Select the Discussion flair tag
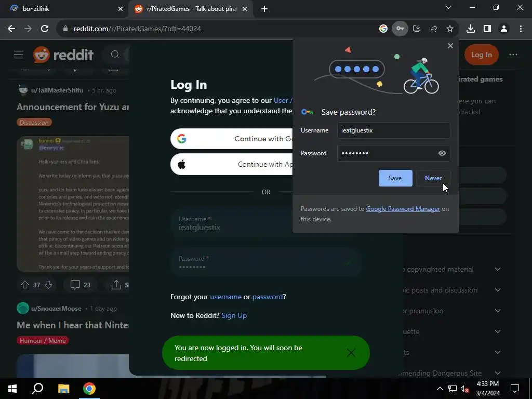 pyautogui.click(x=34, y=123)
